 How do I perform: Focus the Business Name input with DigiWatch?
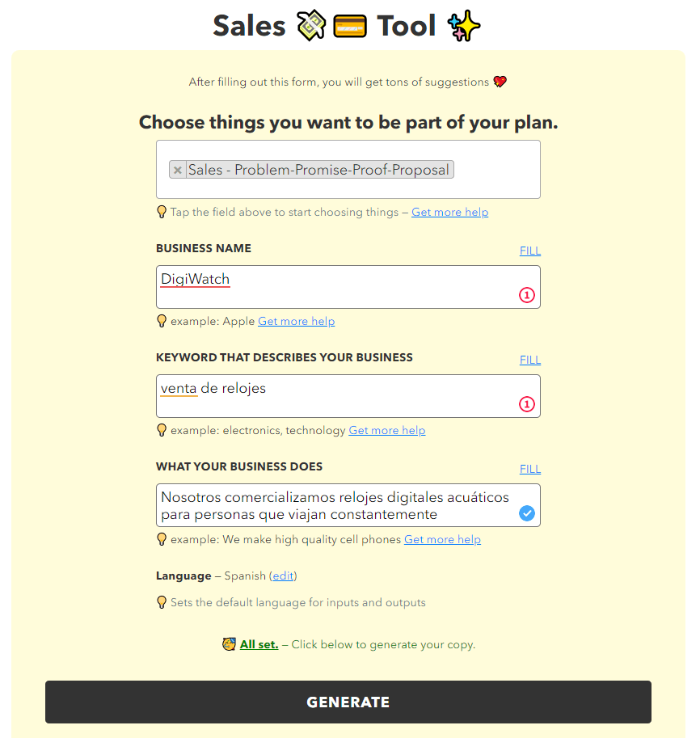(x=348, y=287)
